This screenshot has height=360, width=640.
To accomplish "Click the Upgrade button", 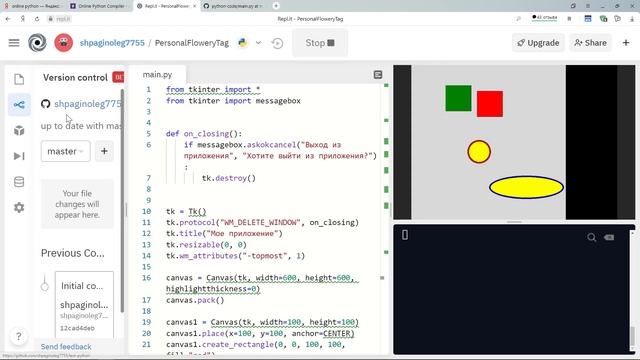I will [538, 43].
